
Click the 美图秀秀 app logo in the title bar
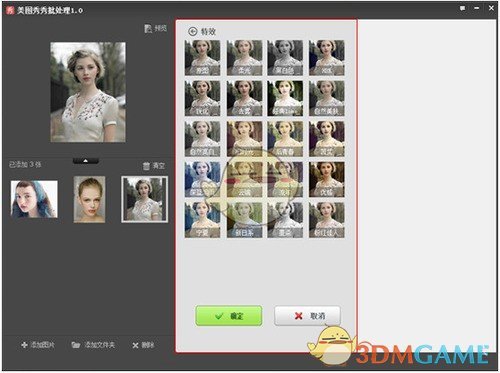click(x=10, y=10)
